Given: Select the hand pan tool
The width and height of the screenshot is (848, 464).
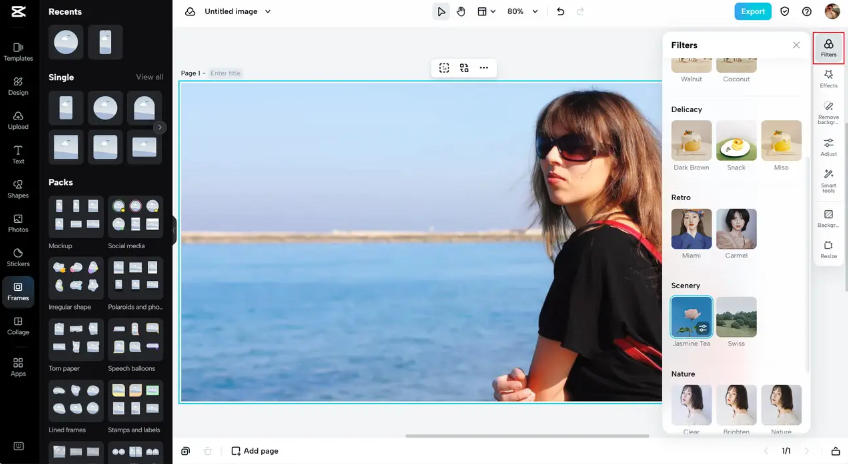Looking at the screenshot, I should (461, 11).
